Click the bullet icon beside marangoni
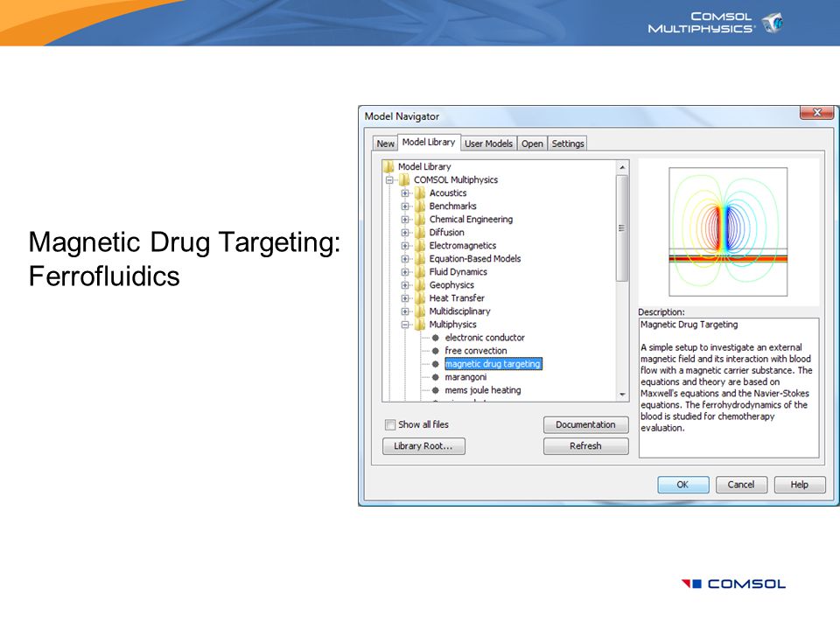The width and height of the screenshot is (840, 630). pyautogui.click(x=436, y=377)
